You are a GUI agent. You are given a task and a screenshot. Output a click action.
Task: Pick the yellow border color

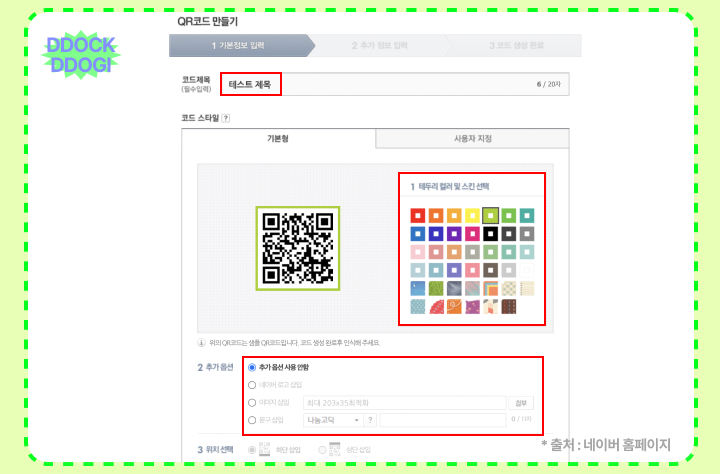click(472, 215)
